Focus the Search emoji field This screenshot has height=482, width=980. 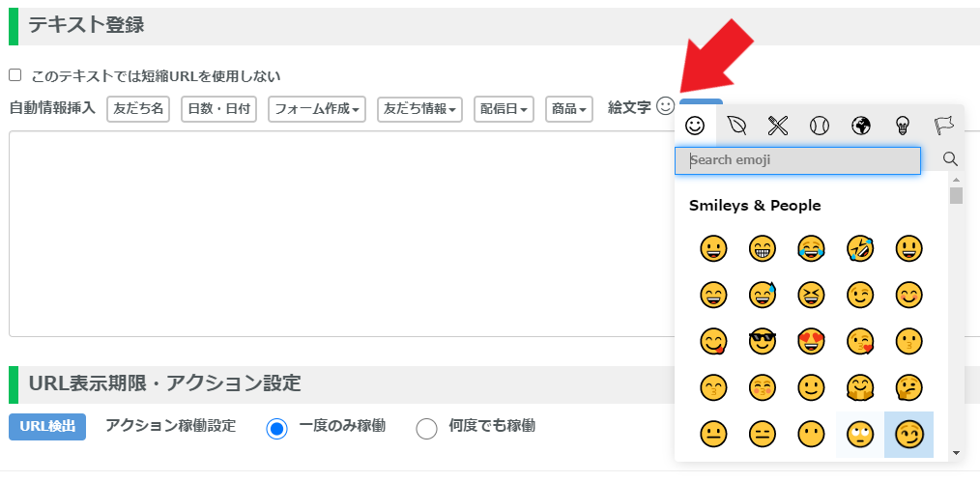coord(797,160)
